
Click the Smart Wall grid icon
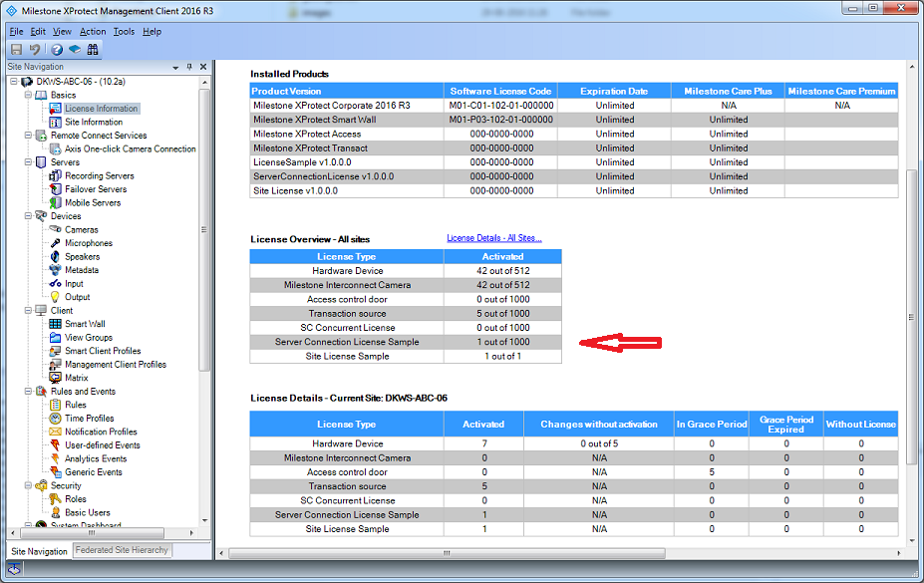coord(56,324)
